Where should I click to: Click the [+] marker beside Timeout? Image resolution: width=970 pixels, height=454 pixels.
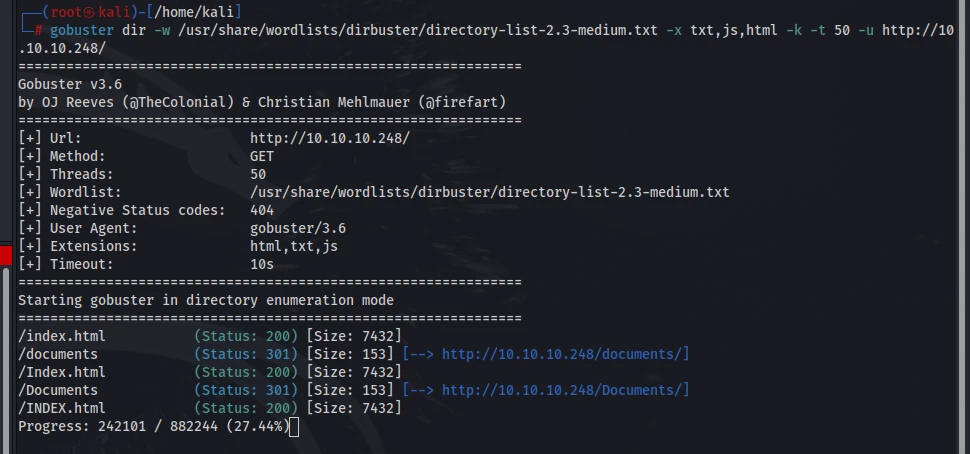point(30,265)
